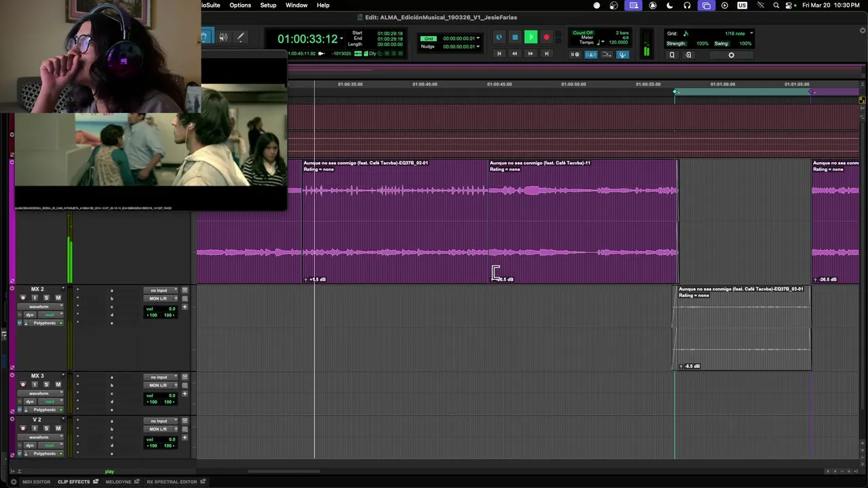Viewport: 868px width, 488px height.
Task: Click the 01:00:45:00 timecode ruler mark
Action: pyautogui.click(x=499, y=84)
